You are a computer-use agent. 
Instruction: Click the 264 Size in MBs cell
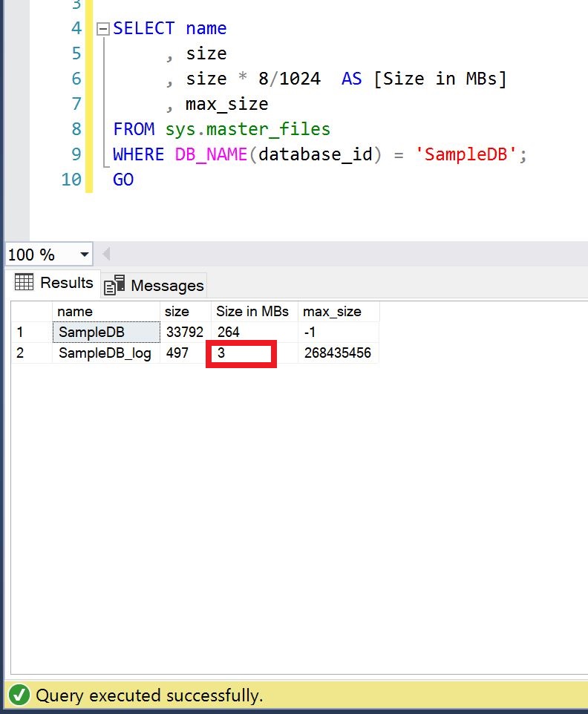click(252, 332)
